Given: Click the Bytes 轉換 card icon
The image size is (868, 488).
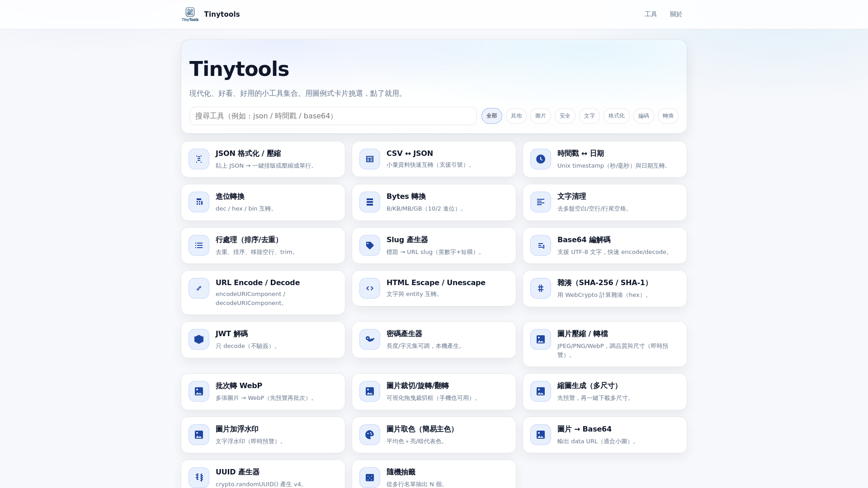Looking at the screenshot, I should point(370,202).
